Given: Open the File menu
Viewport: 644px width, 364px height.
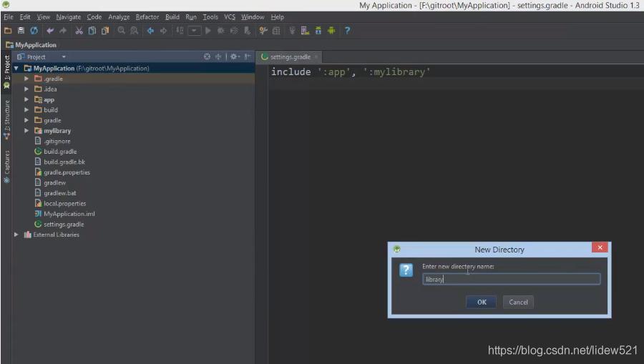Looking at the screenshot, I should click(8, 17).
